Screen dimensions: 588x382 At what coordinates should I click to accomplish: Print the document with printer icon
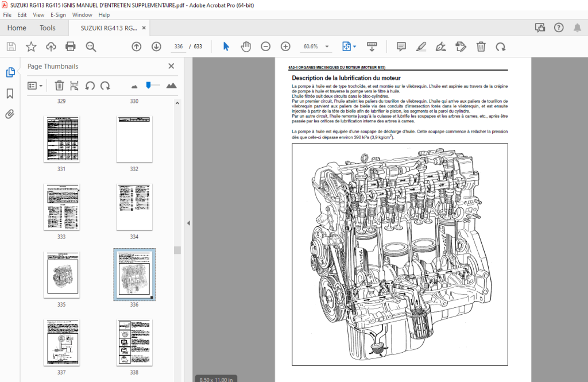[x=71, y=47]
